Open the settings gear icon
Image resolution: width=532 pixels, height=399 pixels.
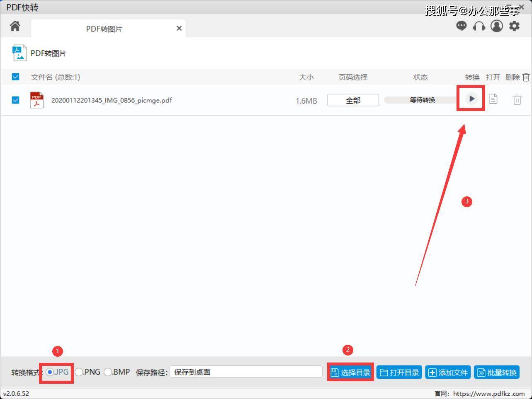tap(514, 26)
